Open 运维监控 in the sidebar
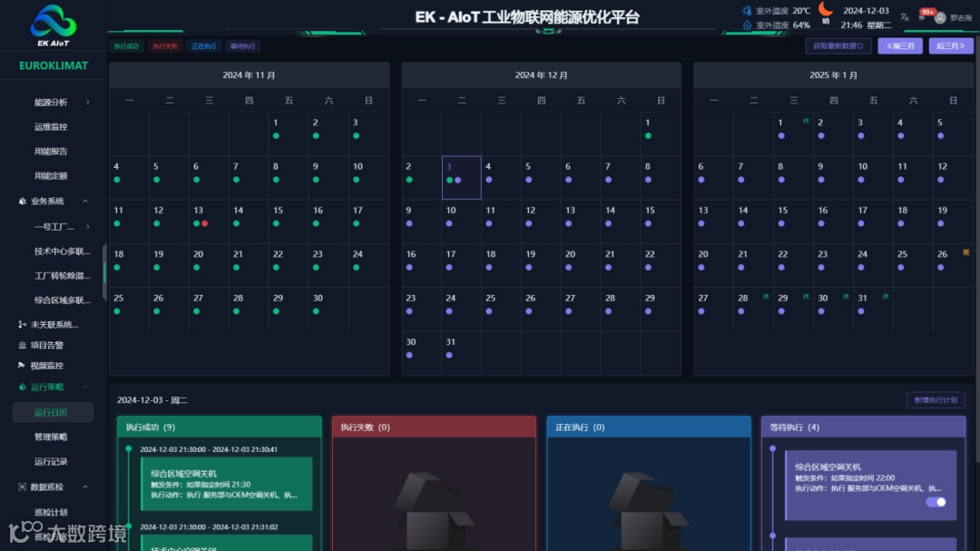The image size is (980, 551). pos(51,127)
